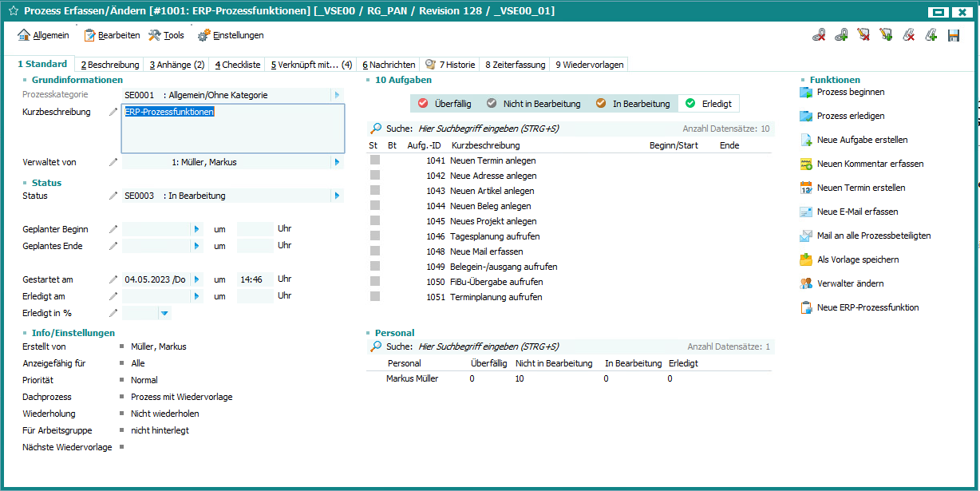Image resolution: width=980 pixels, height=491 pixels.
Task: Toggle the Überfällig status filter
Action: click(x=445, y=104)
